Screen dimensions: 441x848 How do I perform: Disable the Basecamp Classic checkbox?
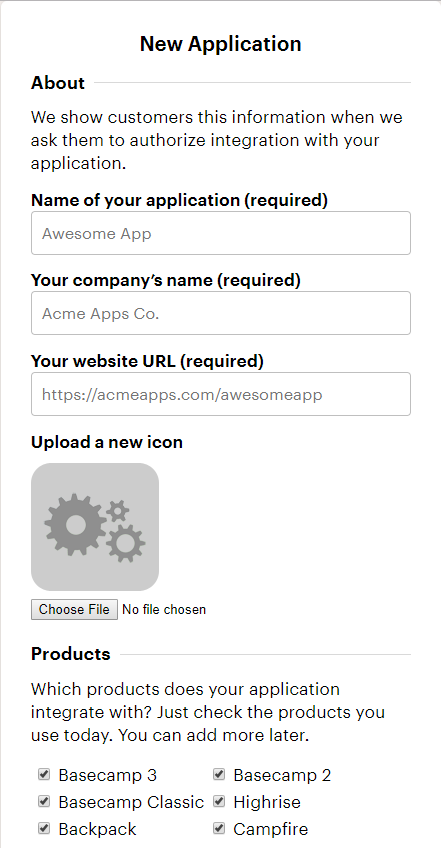coord(44,801)
